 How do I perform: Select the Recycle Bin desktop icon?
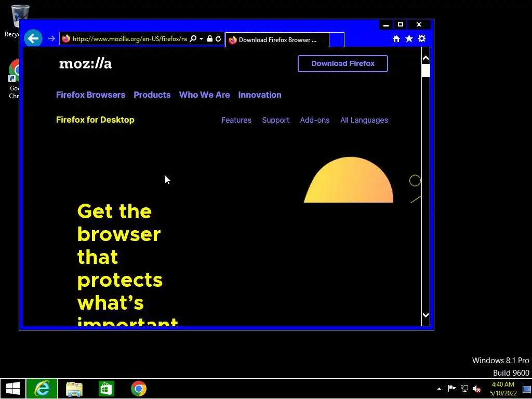tap(15, 20)
